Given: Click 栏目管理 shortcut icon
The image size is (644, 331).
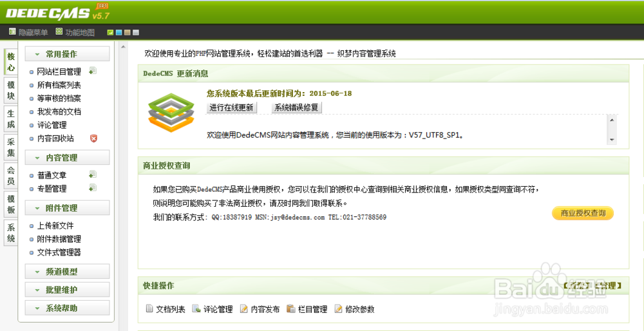Looking at the screenshot, I should (x=291, y=309).
